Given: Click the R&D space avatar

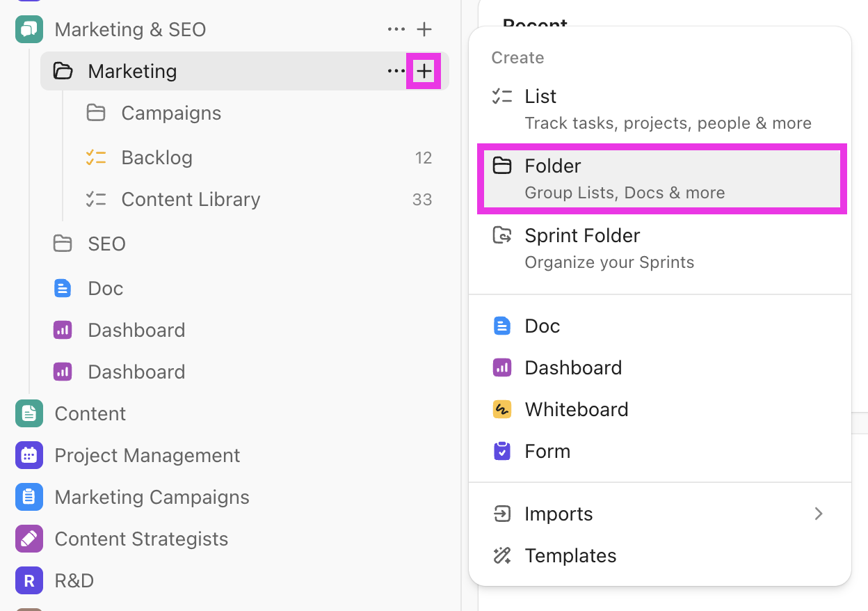Looking at the screenshot, I should point(29,580).
